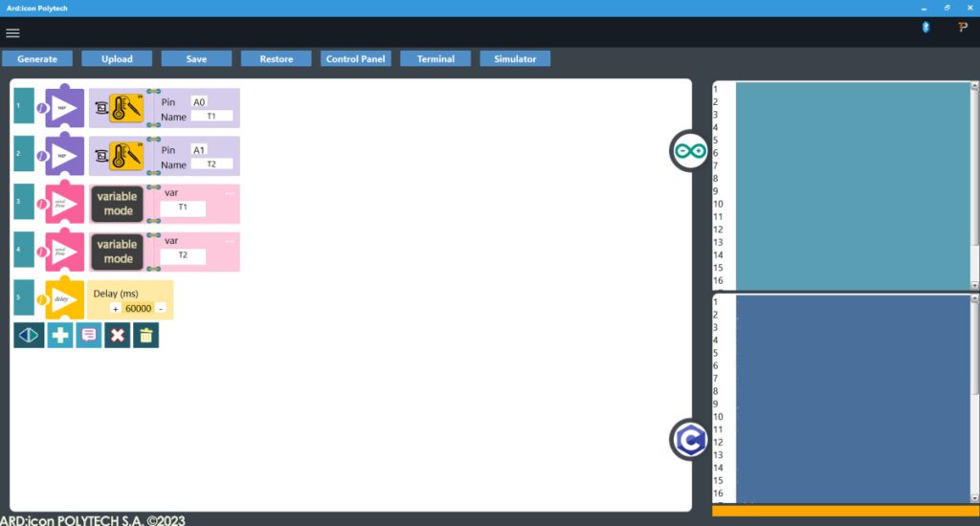Open the hamburger menu
980x526 pixels.
(x=12, y=33)
